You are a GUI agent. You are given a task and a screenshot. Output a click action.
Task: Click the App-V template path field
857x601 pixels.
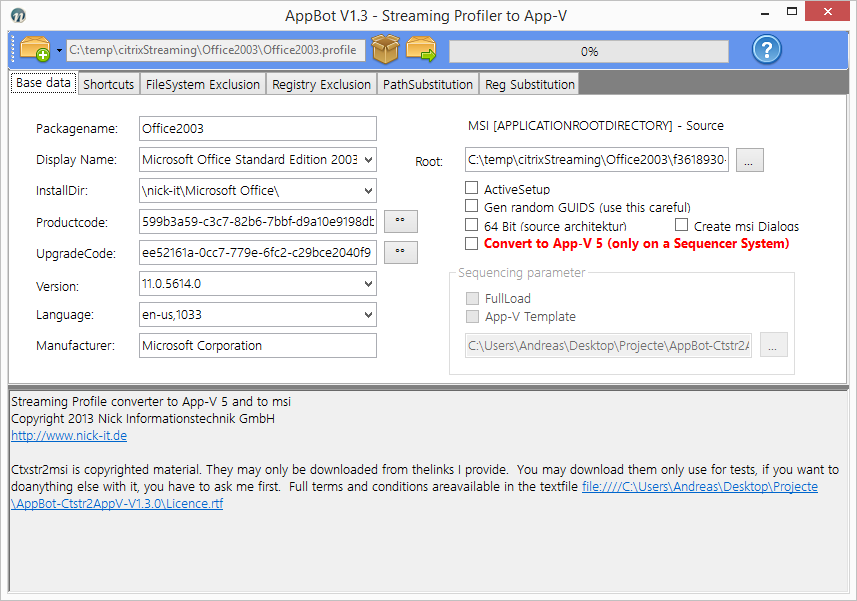608,345
